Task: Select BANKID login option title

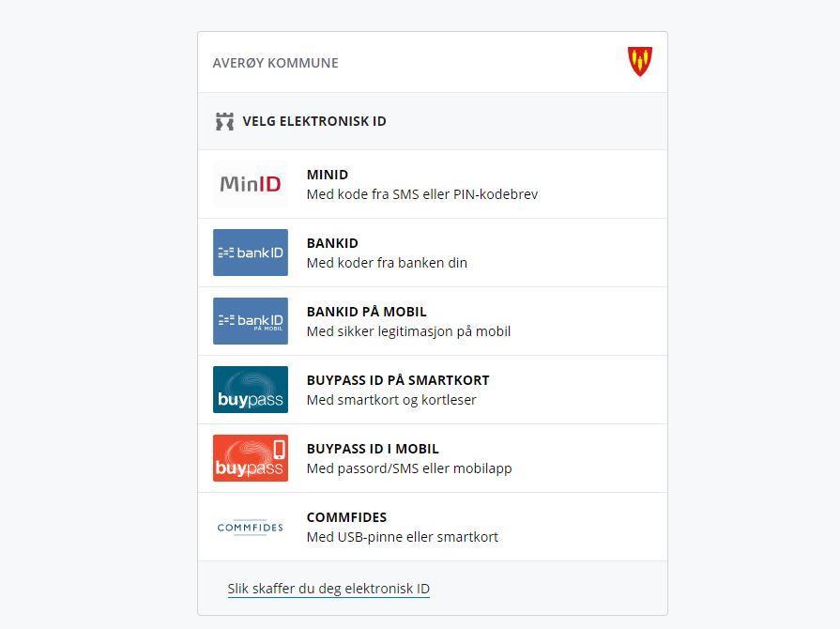Action: [x=332, y=243]
